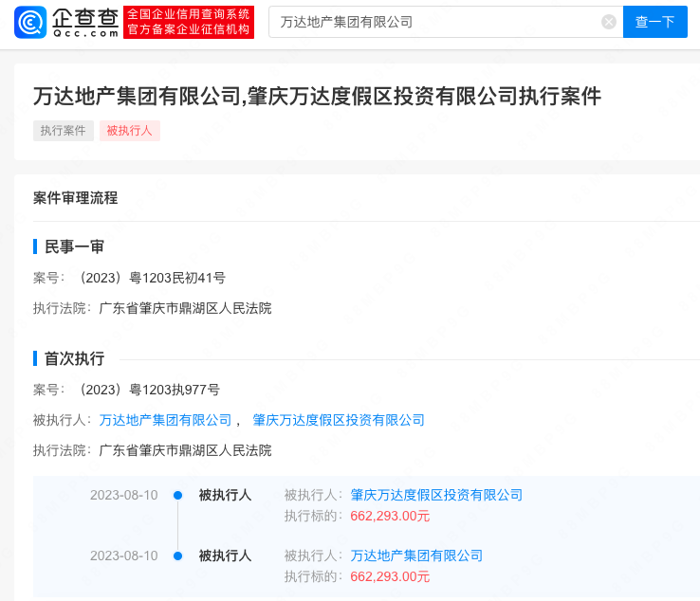
Task: Click the red 全国企业信用查询系统 banner
Action: (x=189, y=22)
